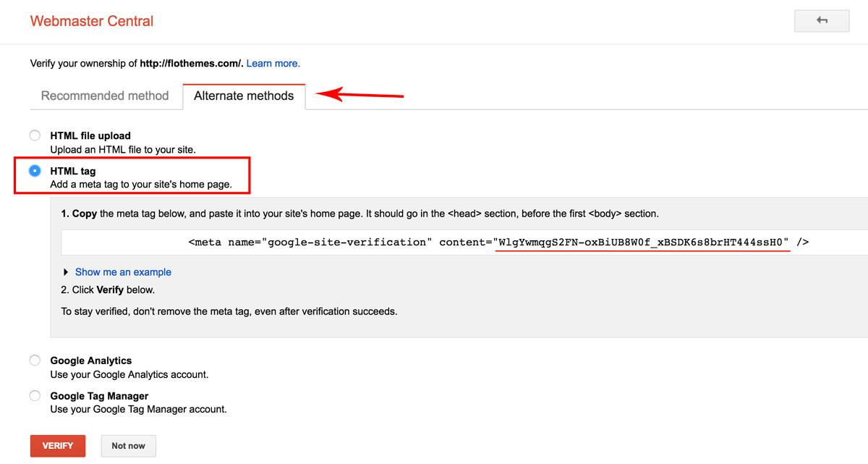Click the HTML tag bold label text
868x464 pixels.
[72, 171]
